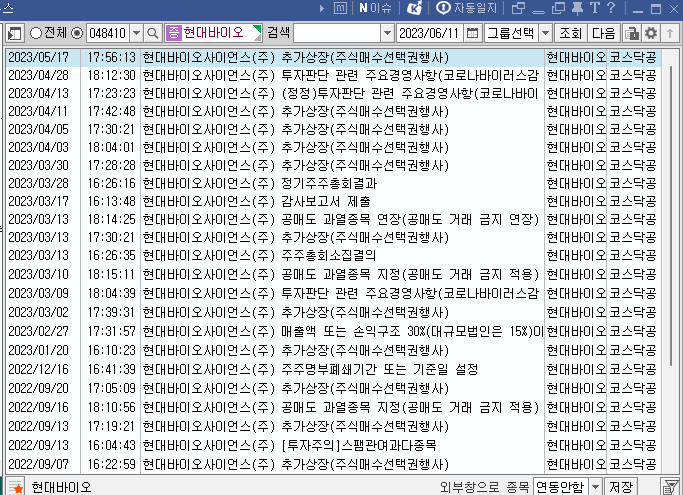Open 2022/09/16 공매도 과열종목 지정 row
683x495 pixels.
pyautogui.click(x=333, y=407)
